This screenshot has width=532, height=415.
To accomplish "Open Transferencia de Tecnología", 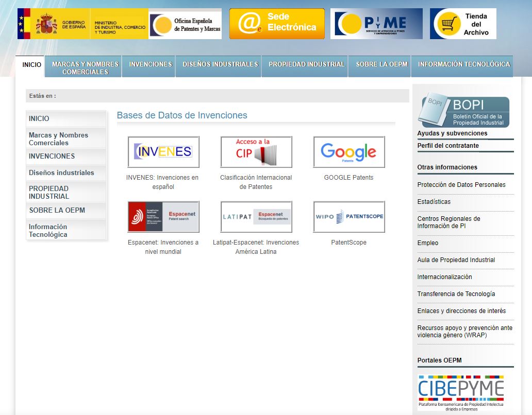I will (x=456, y=293).
